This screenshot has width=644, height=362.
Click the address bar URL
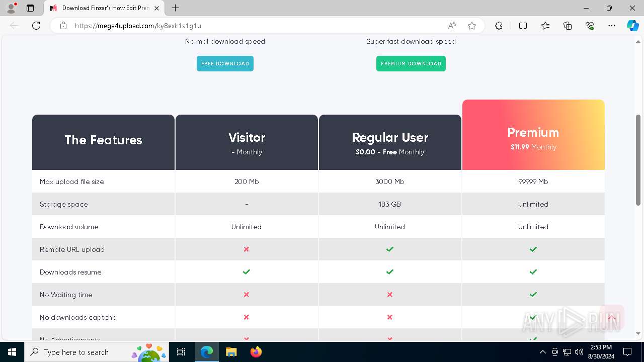[x=138, y=26]
